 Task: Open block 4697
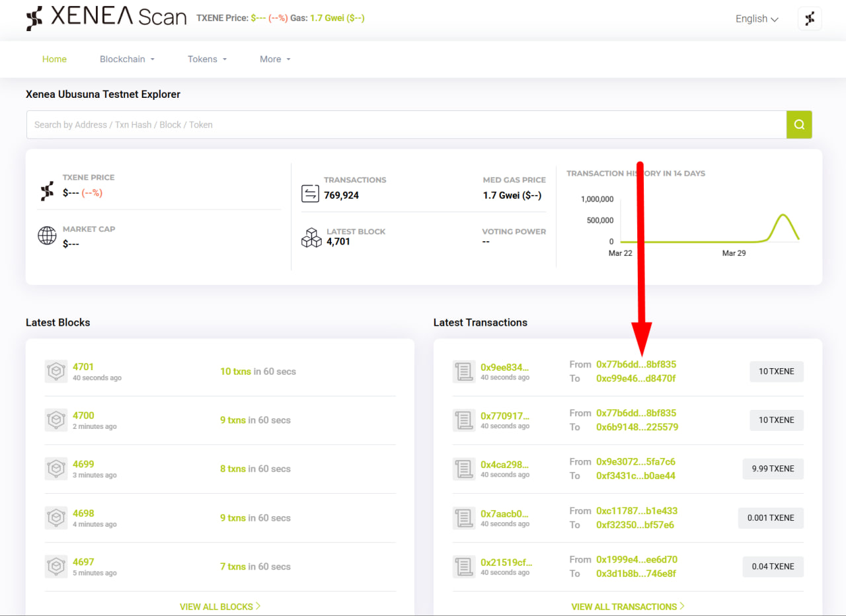pyautogui.click(x=83, y=562)
